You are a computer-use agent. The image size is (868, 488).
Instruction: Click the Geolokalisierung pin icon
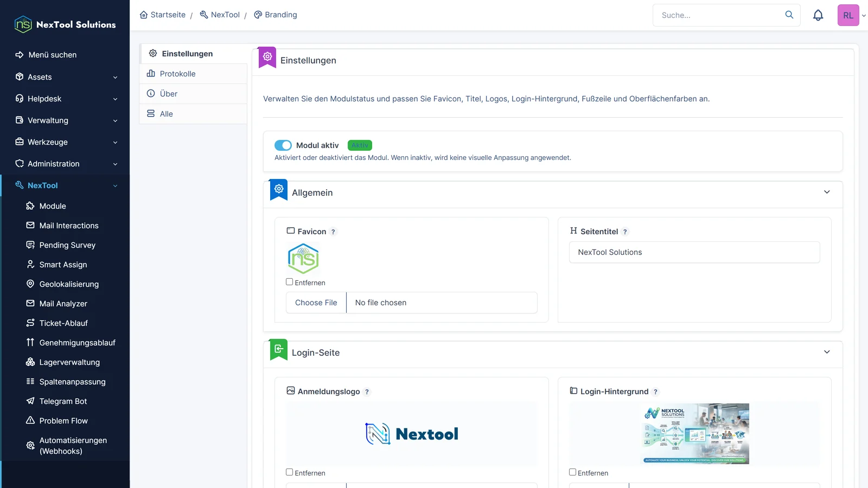30,284
